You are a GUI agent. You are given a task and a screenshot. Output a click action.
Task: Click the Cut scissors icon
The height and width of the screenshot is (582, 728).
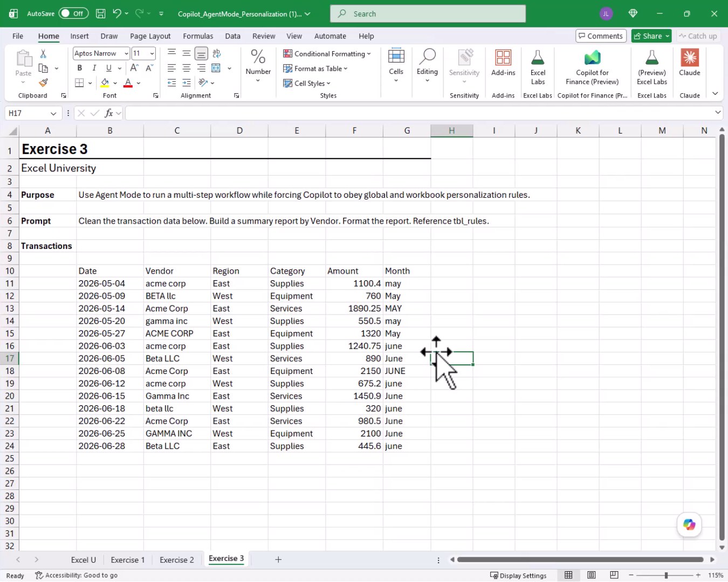43,54
